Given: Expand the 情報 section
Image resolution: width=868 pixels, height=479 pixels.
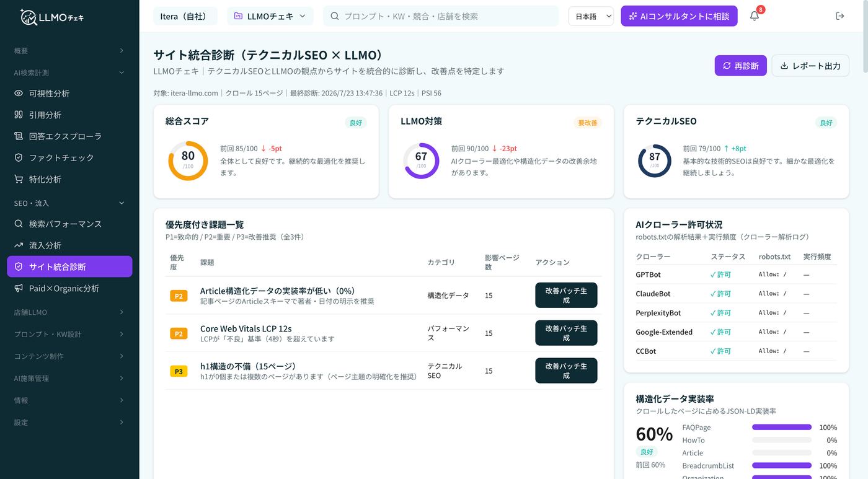Looking at the screenshot, I should tap(69, 400).
